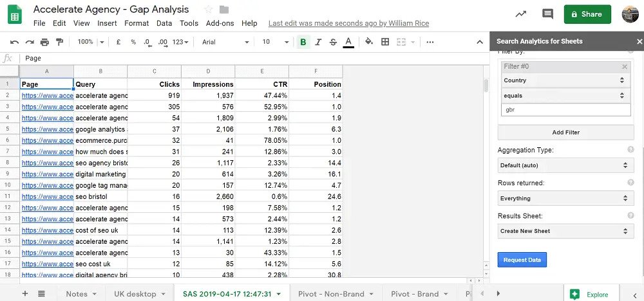The width and height of the screenshot is (644, 301).
Task: Open the Explore button
Action: 591,294
